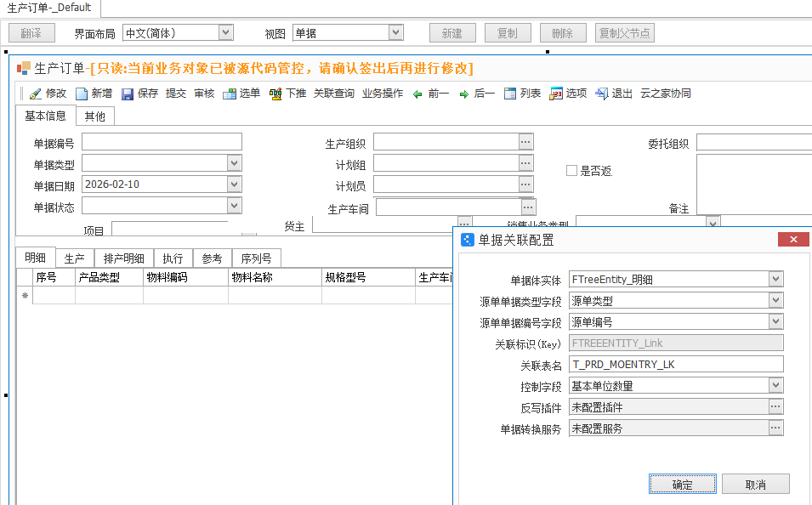Image resolution: width=812 pixels, height=505 pixels.
Task: Click the 关联表名 input field
Action: tap(675, 365)
